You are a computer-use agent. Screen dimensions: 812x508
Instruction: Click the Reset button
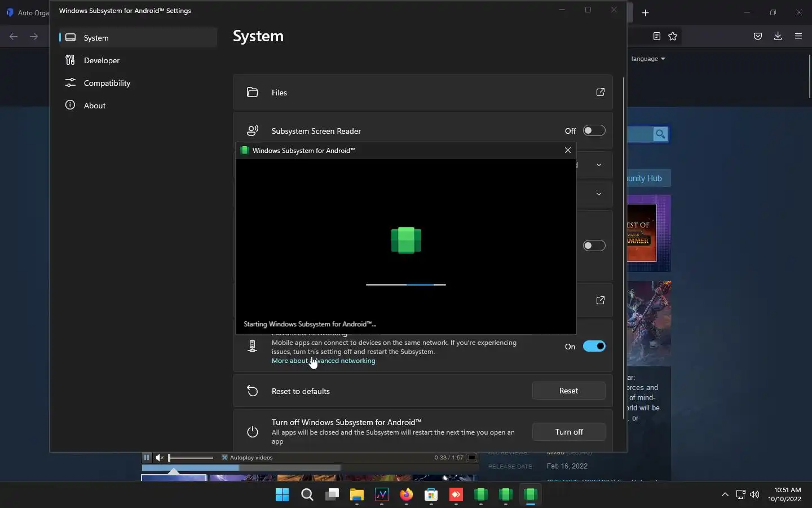[569, 391]
